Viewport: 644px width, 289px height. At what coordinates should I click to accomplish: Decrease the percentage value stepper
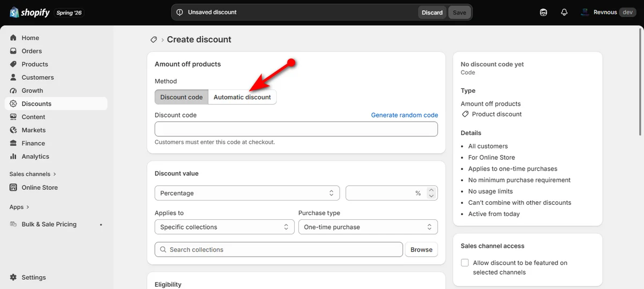pyautogui.click(x=431, y=196)
